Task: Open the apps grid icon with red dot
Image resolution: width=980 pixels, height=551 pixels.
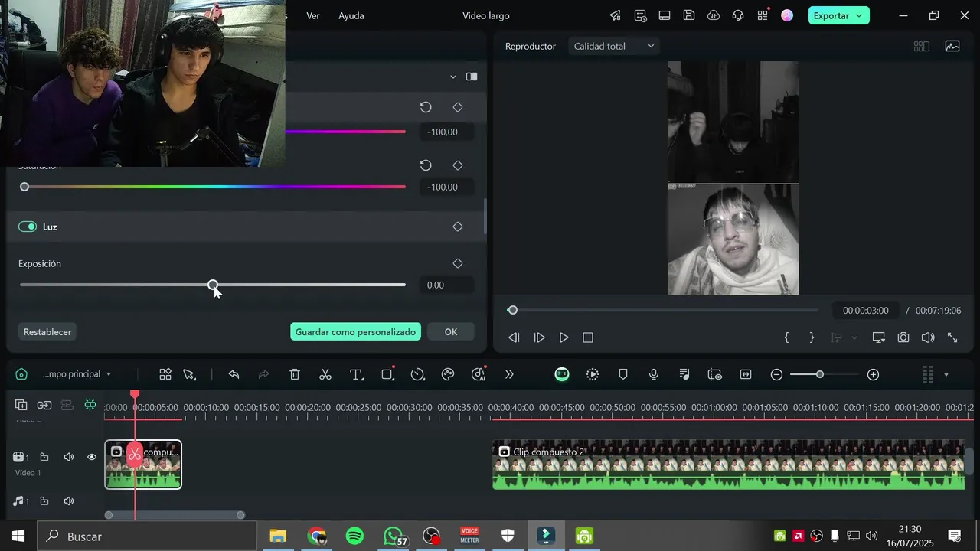Action: 763,15
